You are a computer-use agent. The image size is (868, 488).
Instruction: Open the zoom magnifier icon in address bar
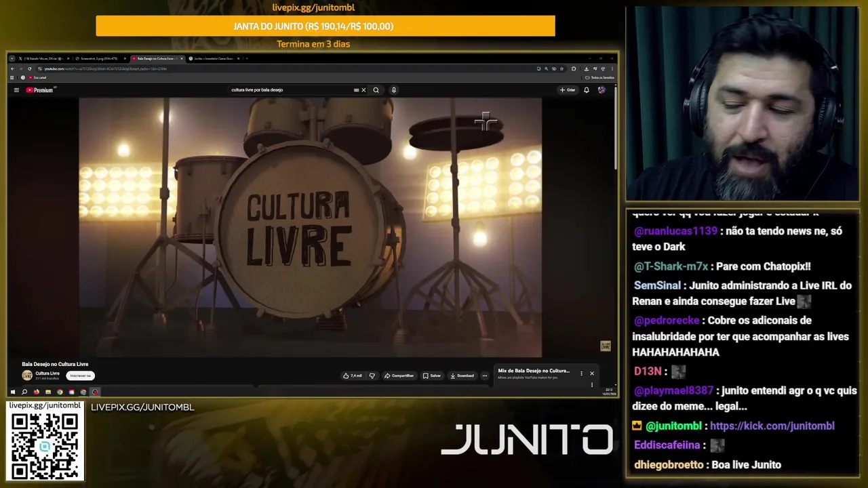(547, 68)
